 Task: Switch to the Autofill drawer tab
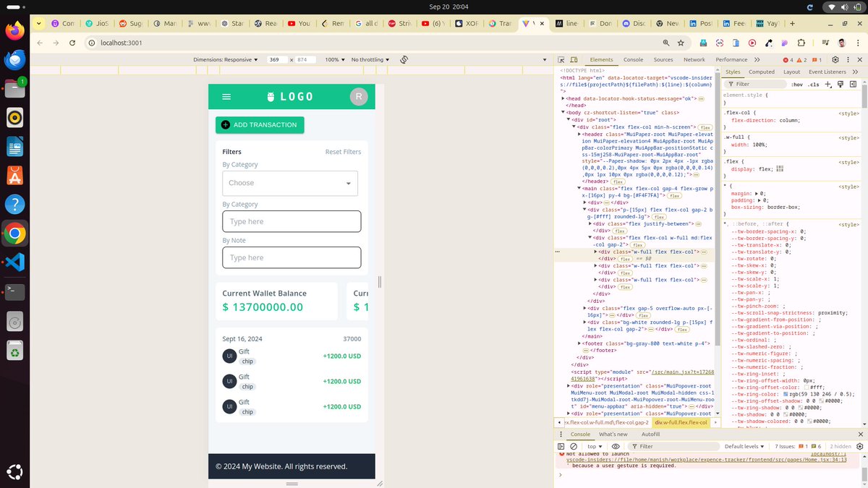(x=650, y=435)
